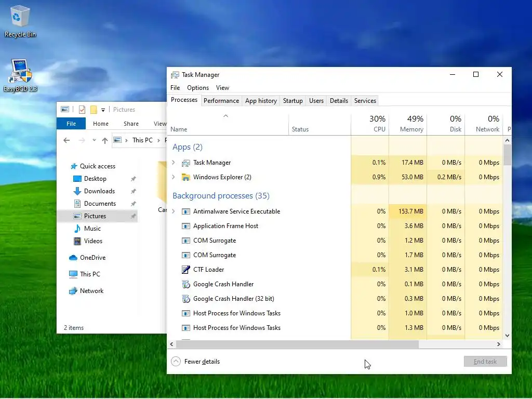Open the recent locations dropdown in Pictures
This screenshot has height=399, width=532.
(94, 140)
